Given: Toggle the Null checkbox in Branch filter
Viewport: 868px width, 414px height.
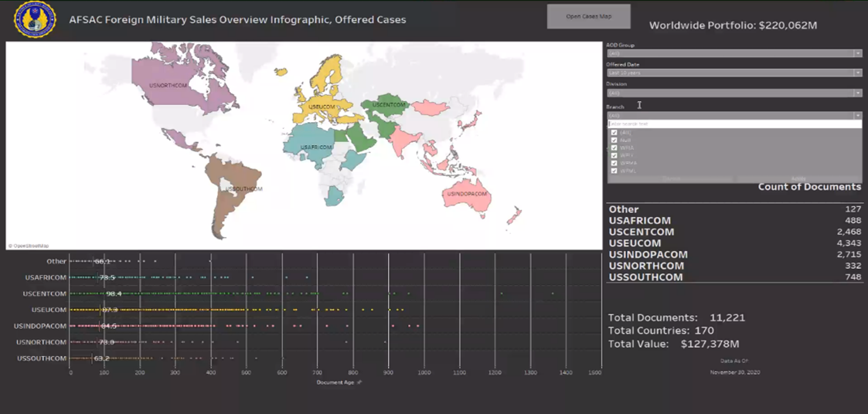Looking at the screenshot, I should point(614,140).
